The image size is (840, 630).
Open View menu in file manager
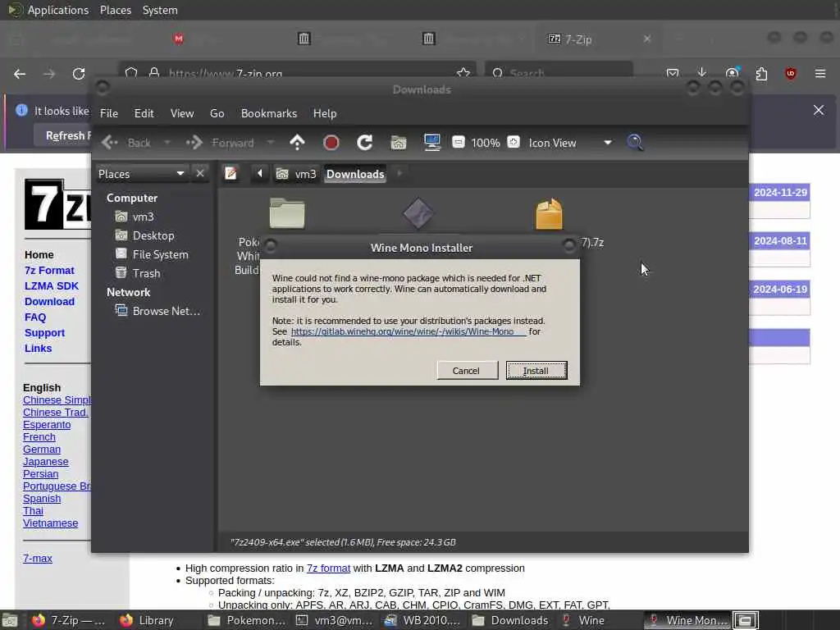pyautogui.click(x=182, y=113)
